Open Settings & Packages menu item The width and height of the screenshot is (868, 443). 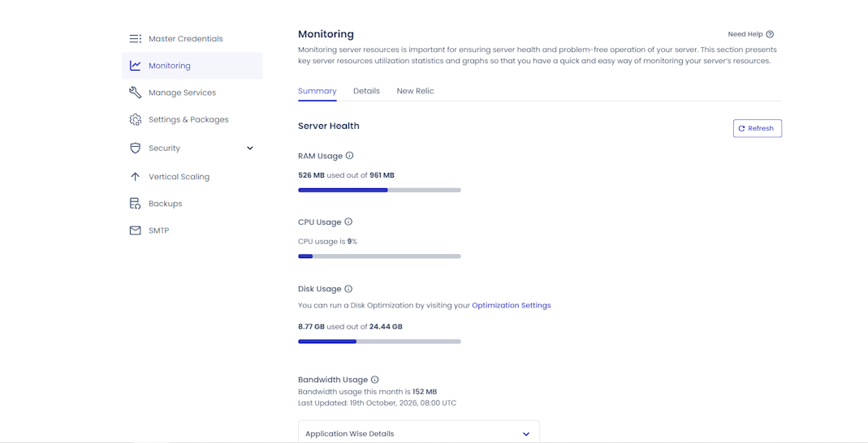click(192, 119)
